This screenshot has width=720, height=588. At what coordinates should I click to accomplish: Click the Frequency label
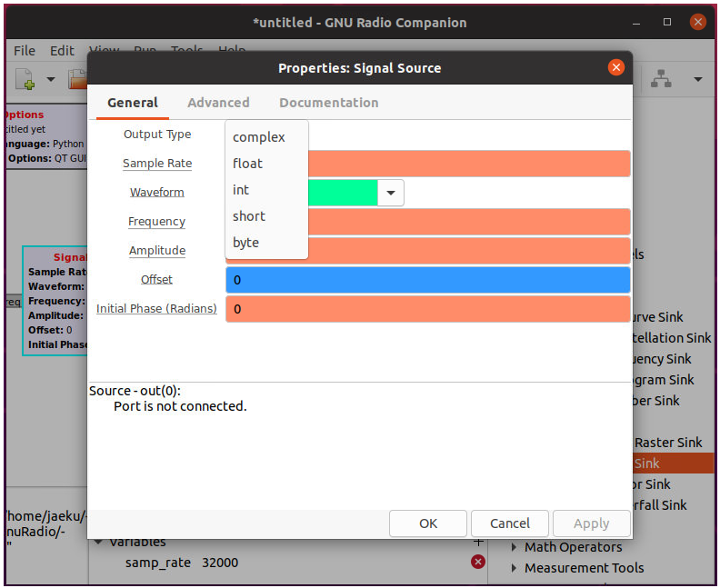(x=157, y=222)
